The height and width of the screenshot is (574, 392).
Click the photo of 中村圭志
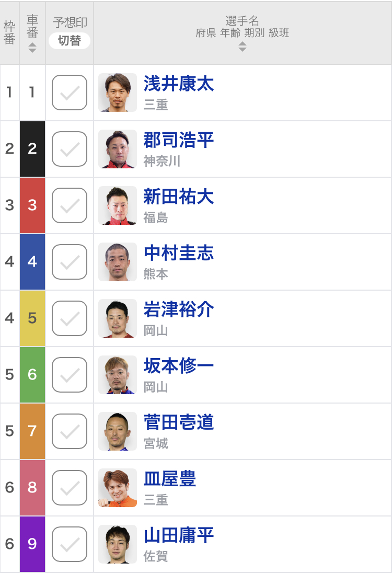118,262
